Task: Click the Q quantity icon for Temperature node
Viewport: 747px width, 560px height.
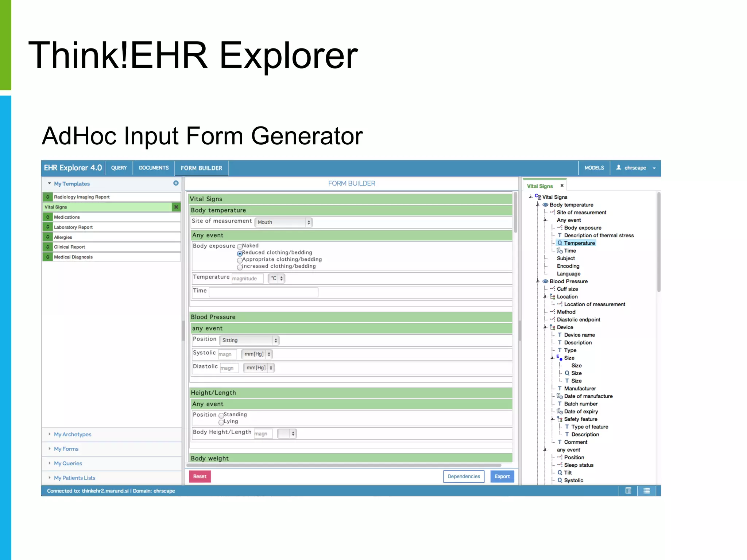Action: (x=560, y=243)
